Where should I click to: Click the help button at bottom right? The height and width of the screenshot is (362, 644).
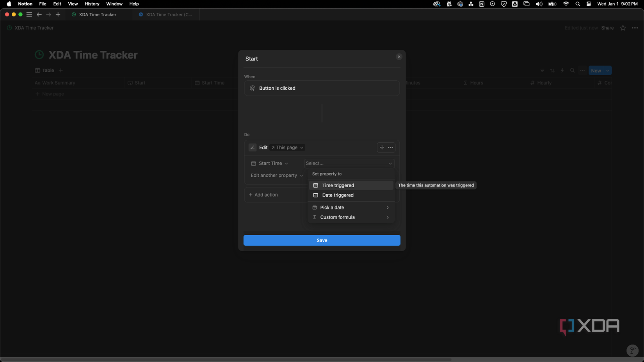632,350
